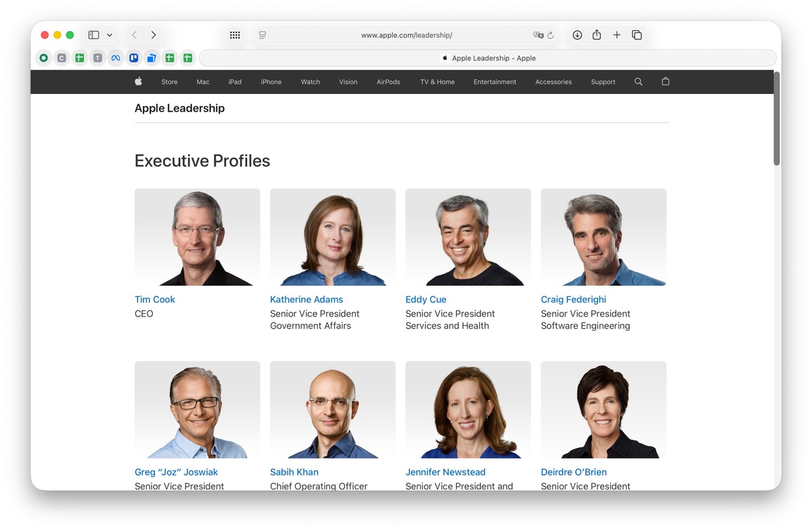Switch to the pinned tab labeled C

pyautogui.click(x=62, y=58)
